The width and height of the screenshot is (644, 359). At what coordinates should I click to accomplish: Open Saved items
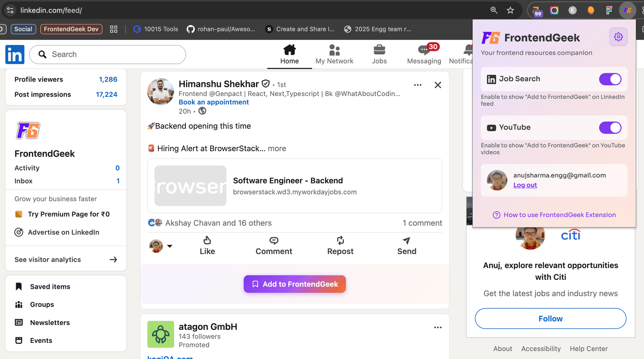pyautogui.click(x=43, y=286)
